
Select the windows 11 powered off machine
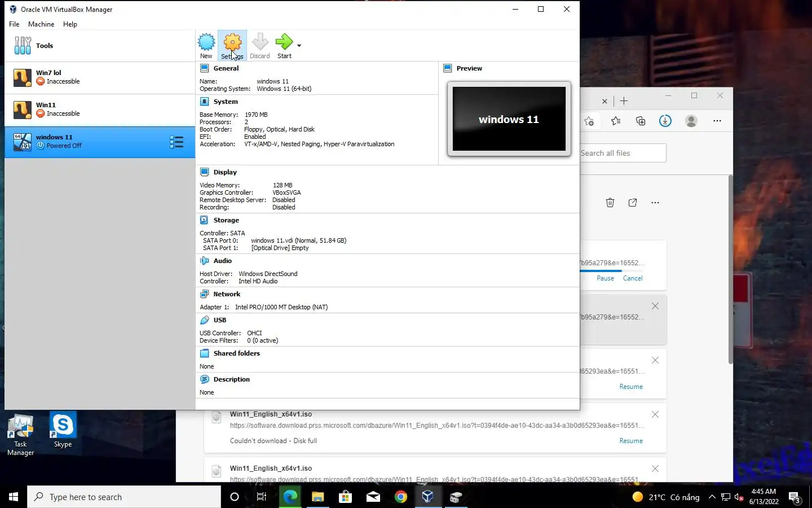100,142
